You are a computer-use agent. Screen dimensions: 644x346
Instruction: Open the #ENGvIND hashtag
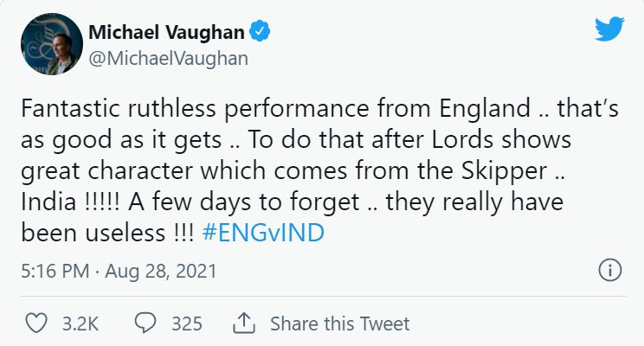(x=267, y=234)
